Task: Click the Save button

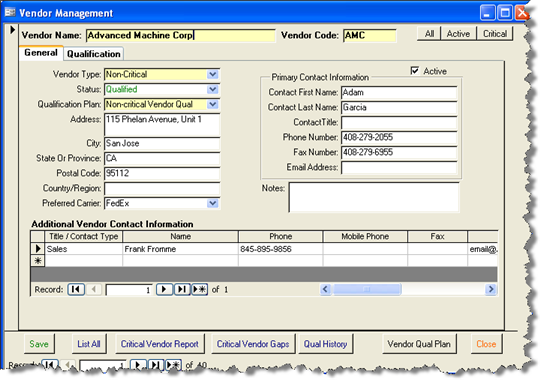Action: pos(39,344)
